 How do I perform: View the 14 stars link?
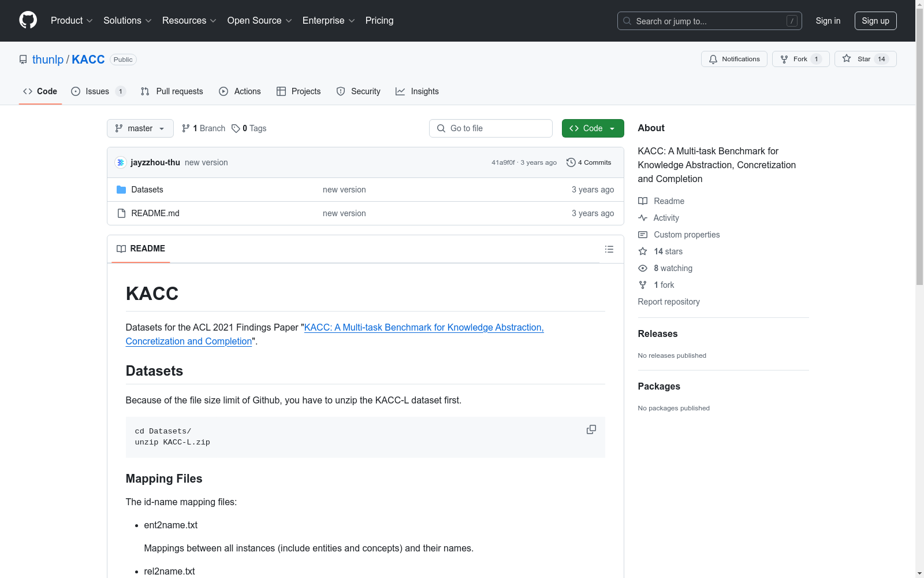click(661, 251)
